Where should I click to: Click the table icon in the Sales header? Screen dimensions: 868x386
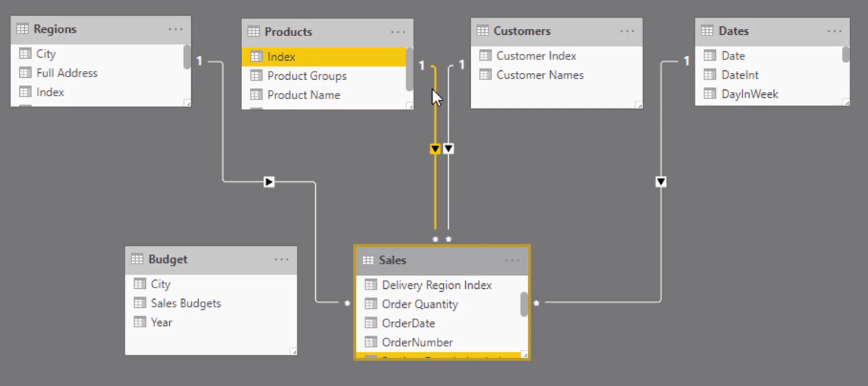click(368, 261)
